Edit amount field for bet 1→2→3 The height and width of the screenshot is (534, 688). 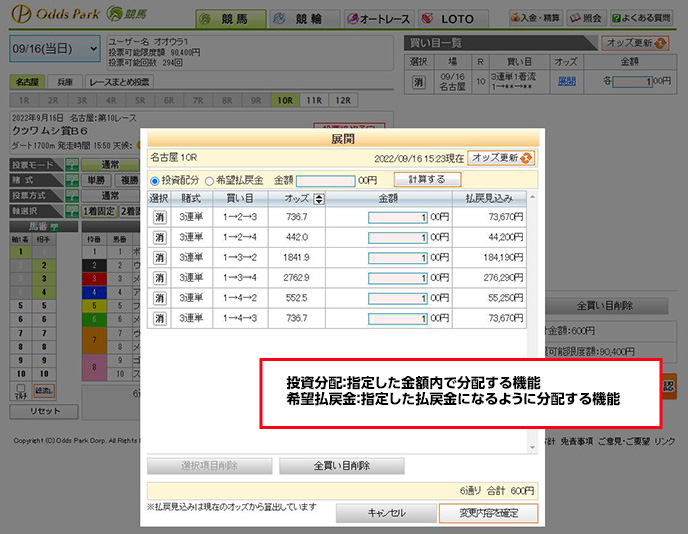[398, 217]
